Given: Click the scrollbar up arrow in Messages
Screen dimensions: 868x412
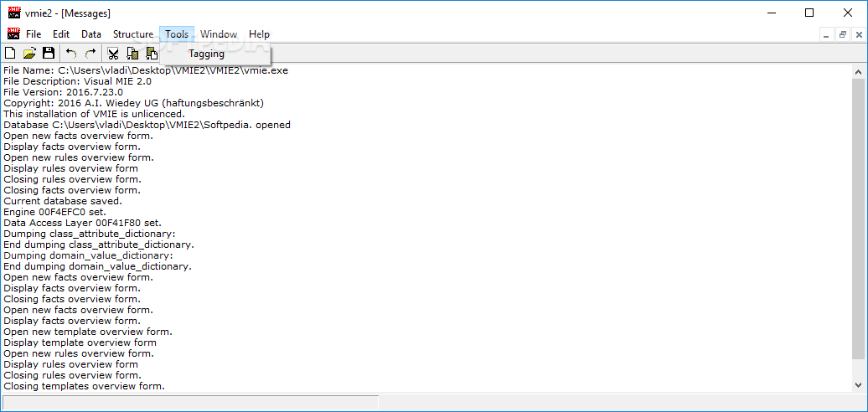Looking at the screenshot, I should 858,72.
